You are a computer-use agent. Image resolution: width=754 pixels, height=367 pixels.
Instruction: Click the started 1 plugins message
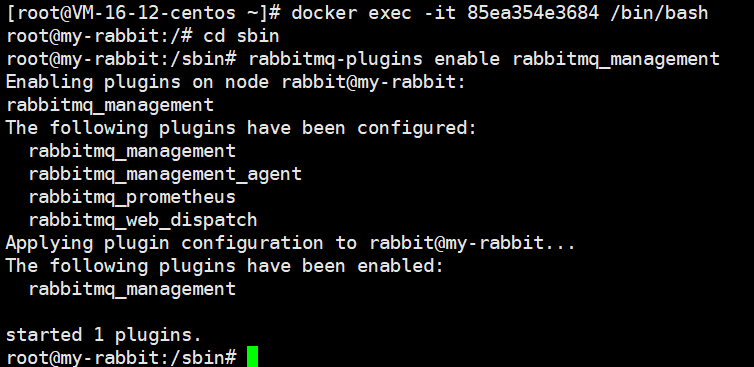(x=104, y=335)
